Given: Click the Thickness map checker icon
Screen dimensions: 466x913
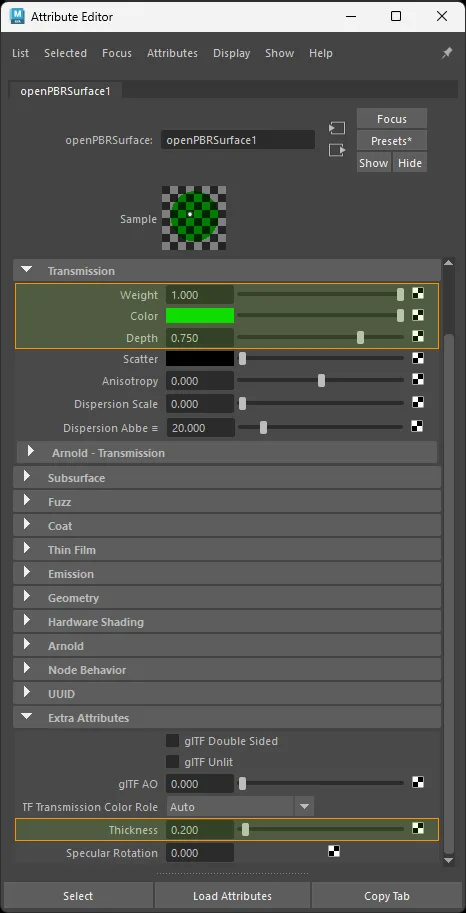Looking at the screenshot, I should 418,828.
